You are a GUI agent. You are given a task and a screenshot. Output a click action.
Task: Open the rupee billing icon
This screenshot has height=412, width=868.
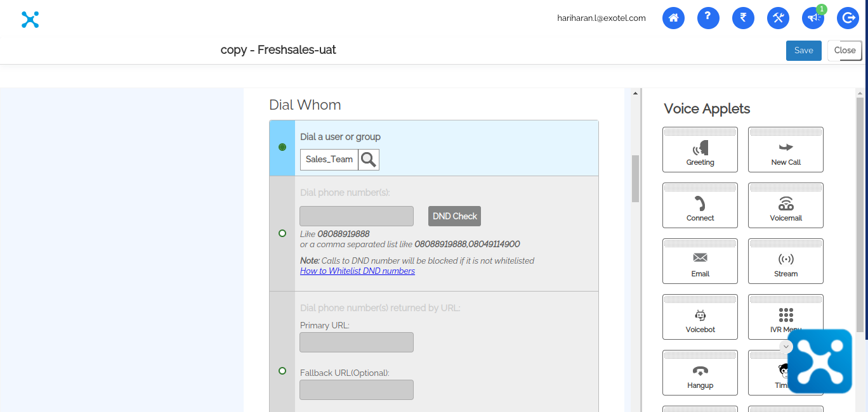coord(743,18)
